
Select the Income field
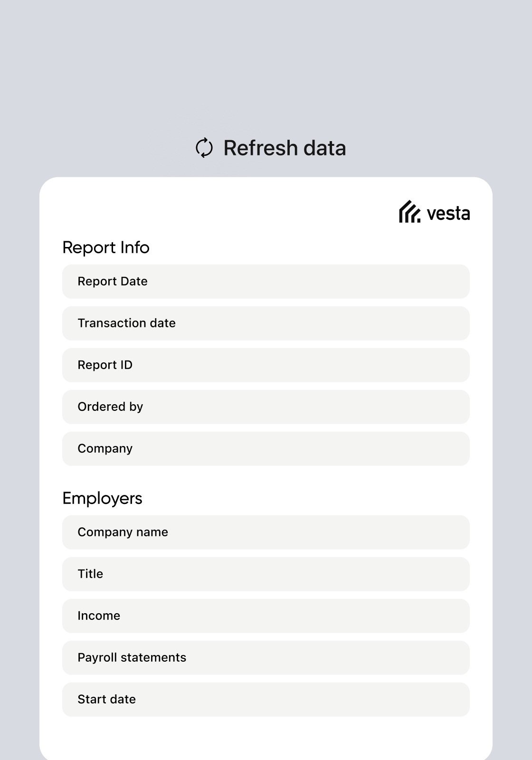pos(266,616)
